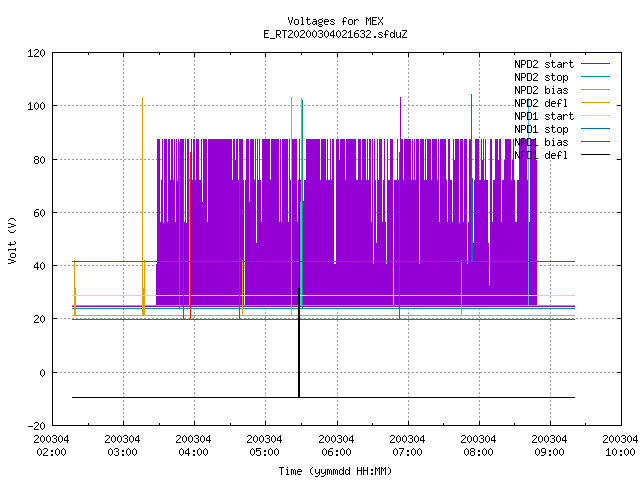Click the 'NPD1 start' legend label
The image size is (640, 480).
tap(544, 116)
